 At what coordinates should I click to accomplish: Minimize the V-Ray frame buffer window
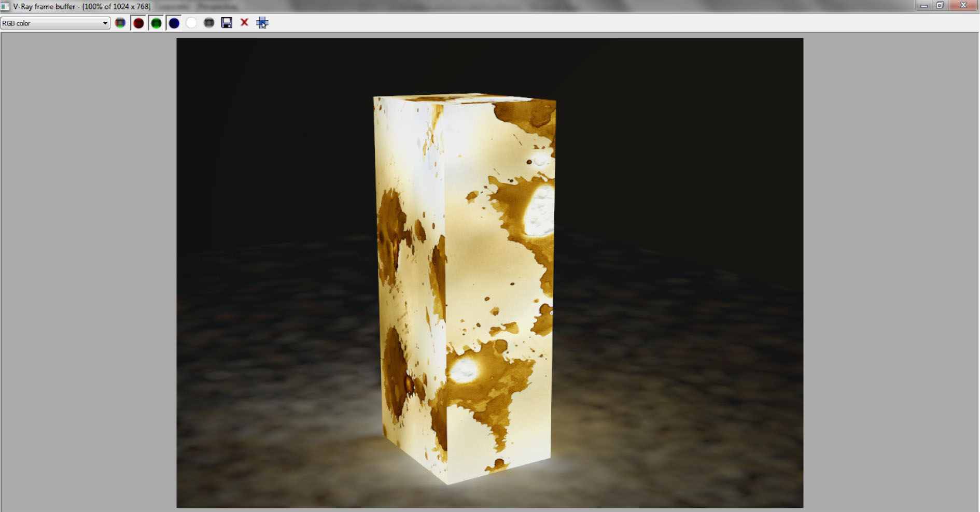click(x=923, y=5)
